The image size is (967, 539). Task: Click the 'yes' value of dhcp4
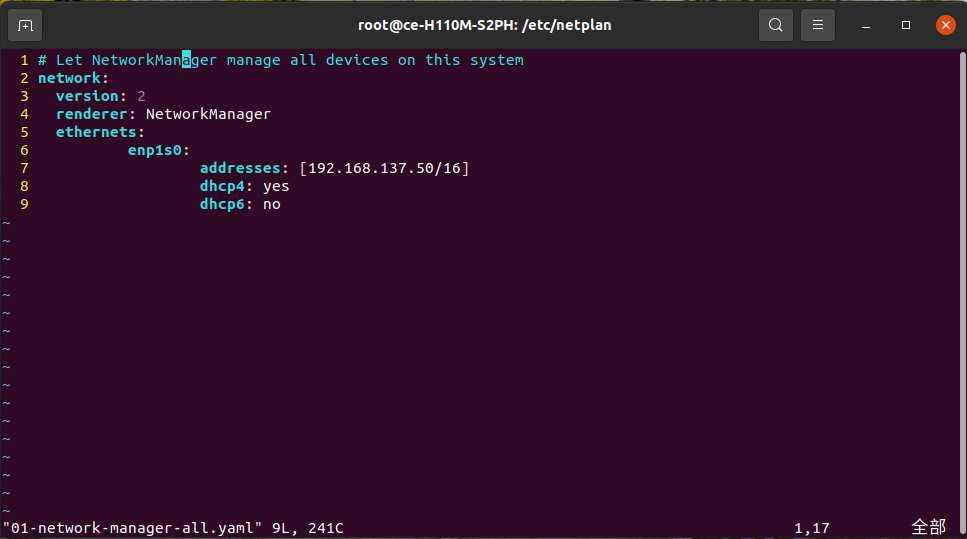(276, 186)
